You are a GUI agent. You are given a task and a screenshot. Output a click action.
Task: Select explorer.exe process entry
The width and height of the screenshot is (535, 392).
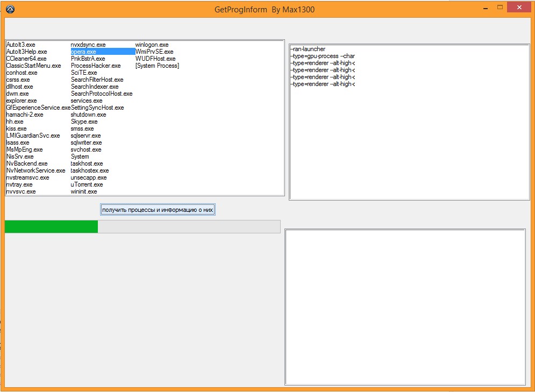pos(22,101)
